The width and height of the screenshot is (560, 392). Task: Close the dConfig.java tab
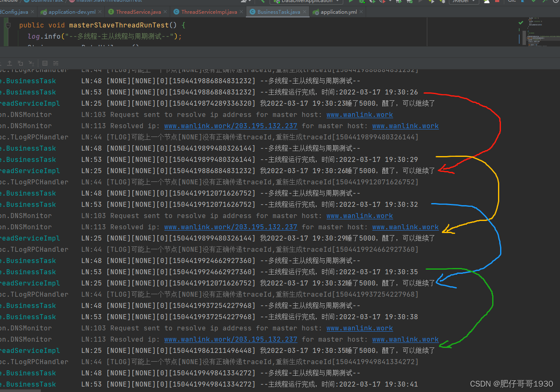(x=32, y=12)
